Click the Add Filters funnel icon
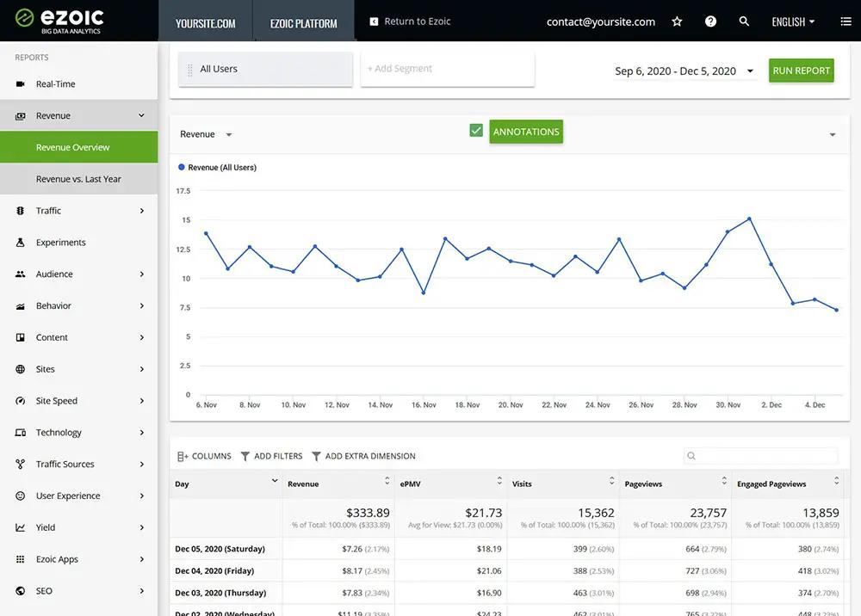The width and height of the screenshot is (861, 616). pyautogui.click(x=245, y=456)
